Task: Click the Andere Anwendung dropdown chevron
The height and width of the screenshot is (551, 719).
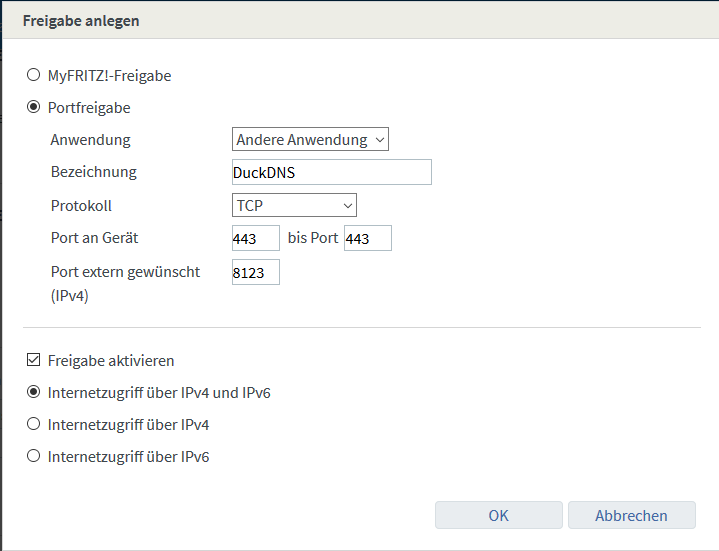Action: pos(380,140)
